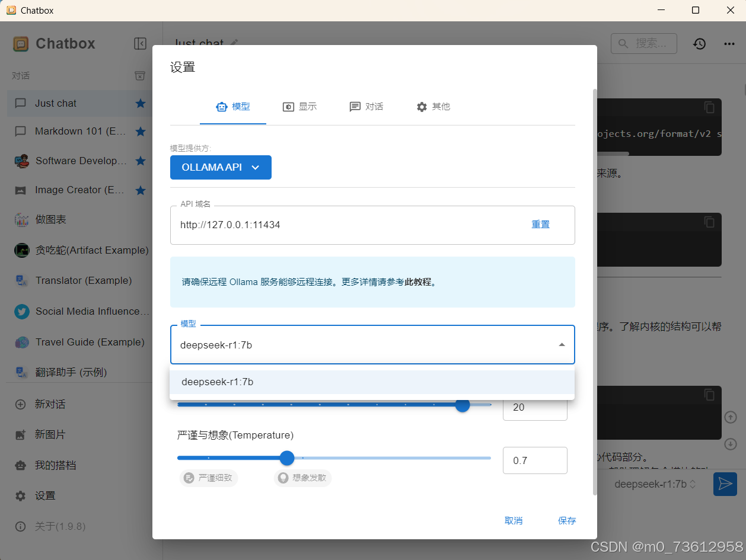Image resolution: width=746 pixels, height=560 pixels.
Task: Open chat history clock icon
Action: (x=700, y=44)
